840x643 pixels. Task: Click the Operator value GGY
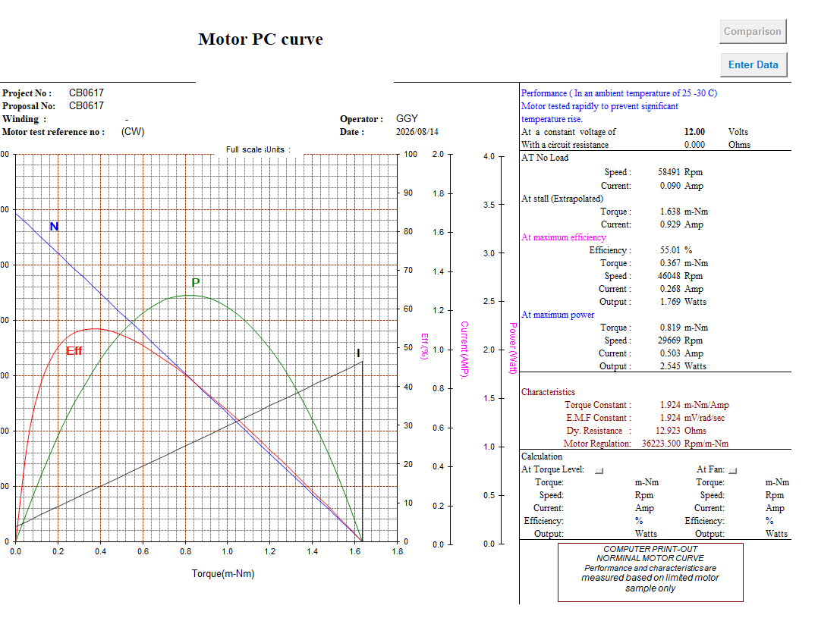(407, 118)
